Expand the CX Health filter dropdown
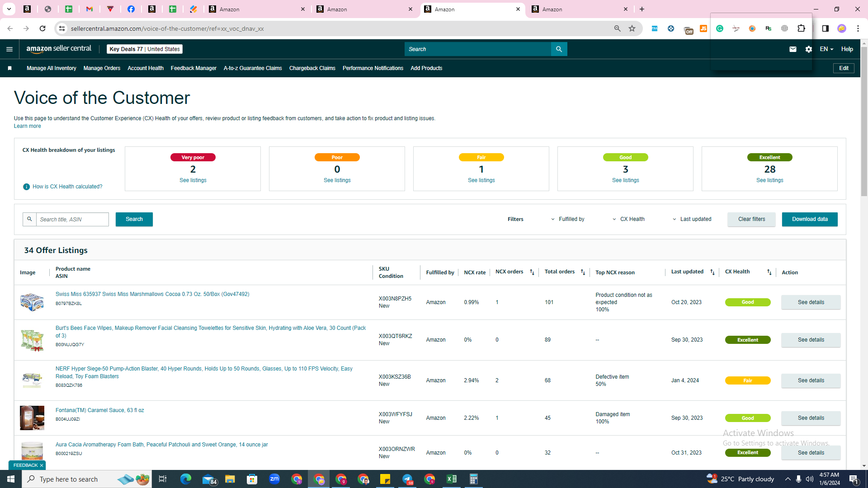Viewport: 868px width, 488px height. click(x=628, y=219)
